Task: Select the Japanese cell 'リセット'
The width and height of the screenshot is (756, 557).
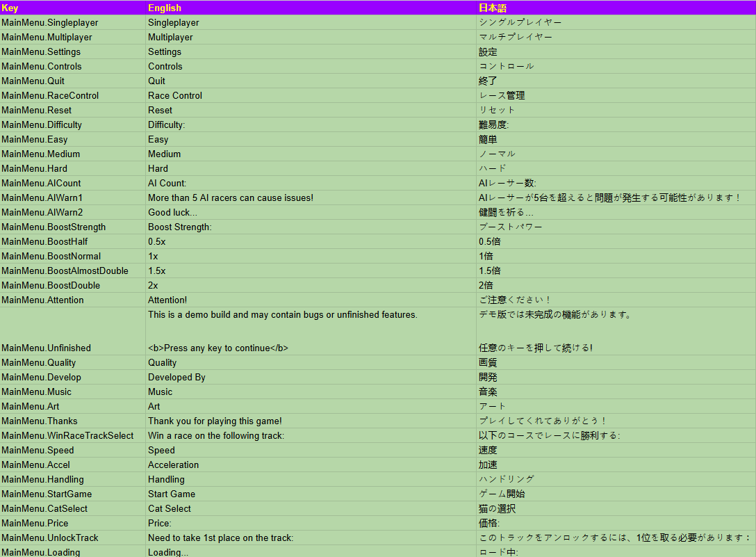Action: coord(616,110)
